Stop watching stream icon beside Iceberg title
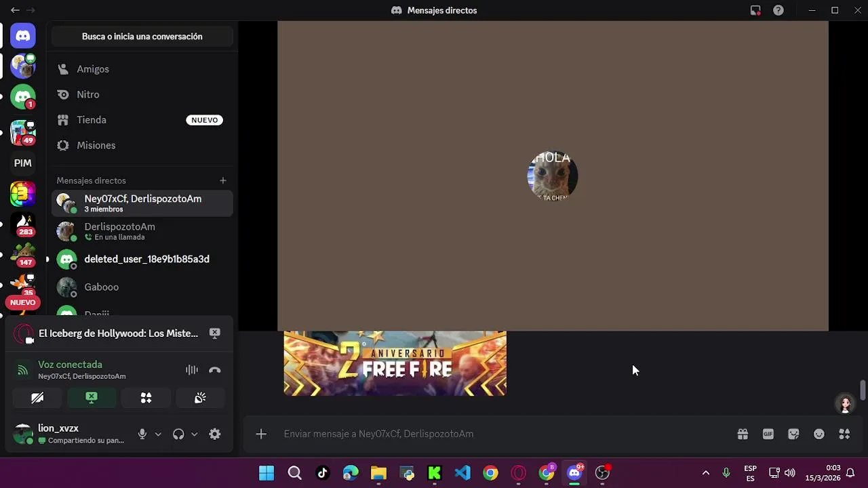Viewport: 868px width, 488px height. pos(215,333)
